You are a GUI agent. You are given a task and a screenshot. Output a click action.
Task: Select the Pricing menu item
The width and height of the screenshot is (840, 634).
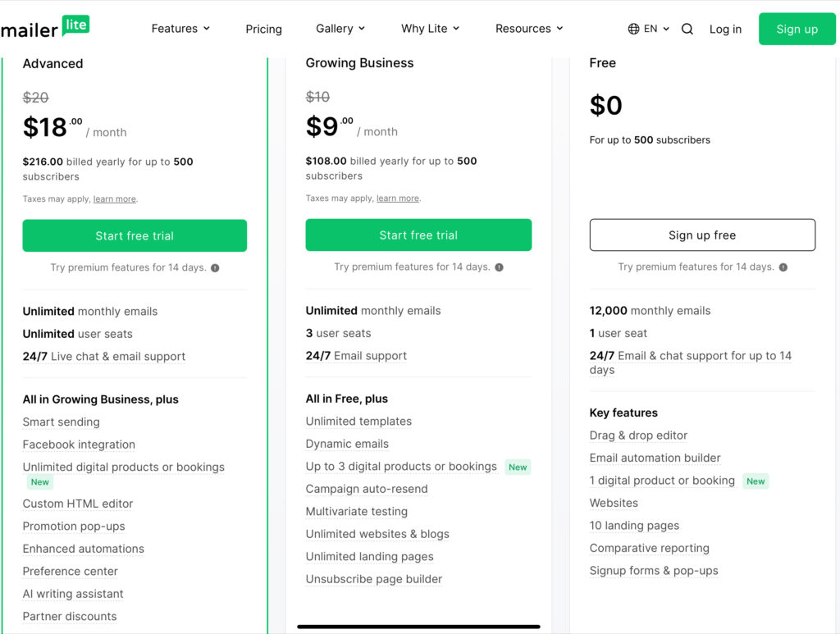pyautogui.click(x=263, y=29)
